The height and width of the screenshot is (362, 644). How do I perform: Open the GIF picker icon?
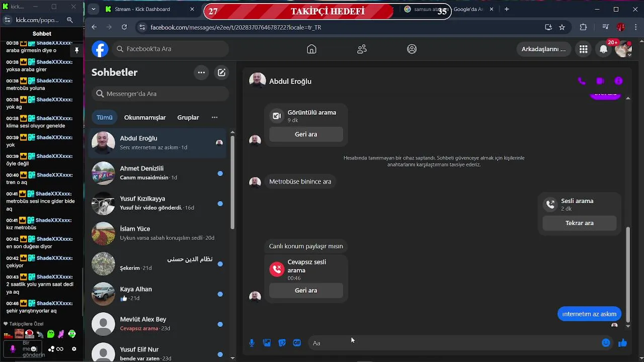[297, 343]
